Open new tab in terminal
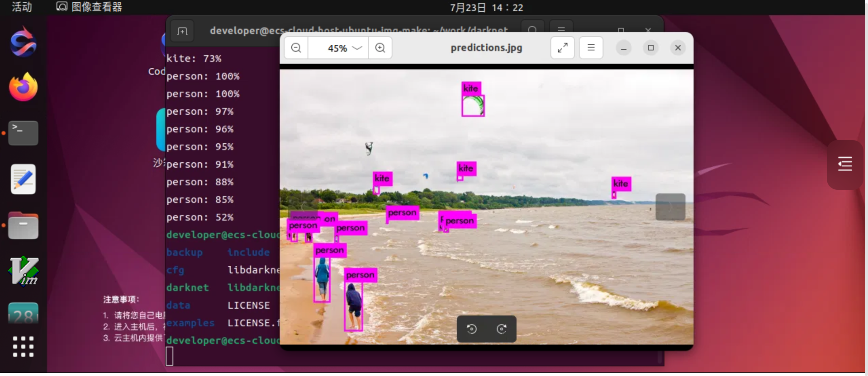Viewport: 868px width, 376px height. 182,31
